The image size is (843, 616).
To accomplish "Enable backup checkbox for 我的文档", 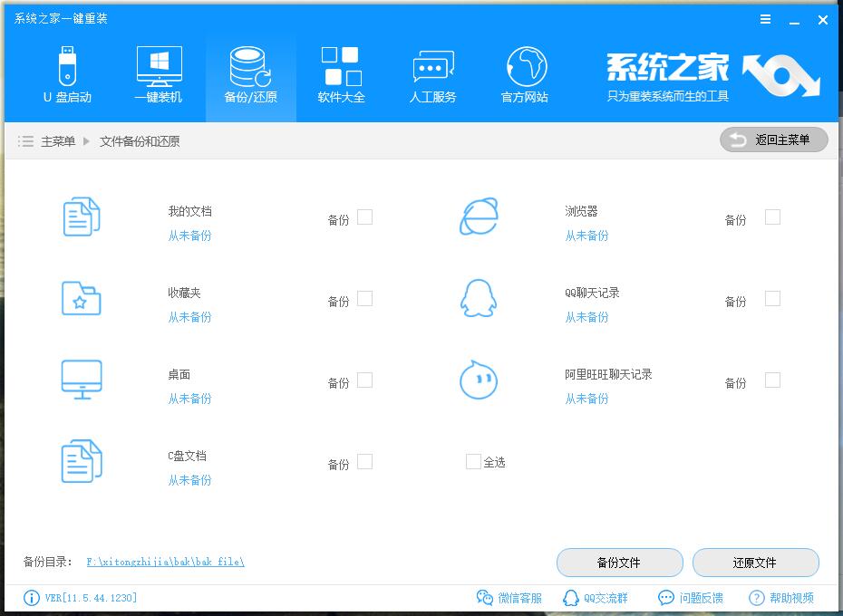I will coord(364,217).
